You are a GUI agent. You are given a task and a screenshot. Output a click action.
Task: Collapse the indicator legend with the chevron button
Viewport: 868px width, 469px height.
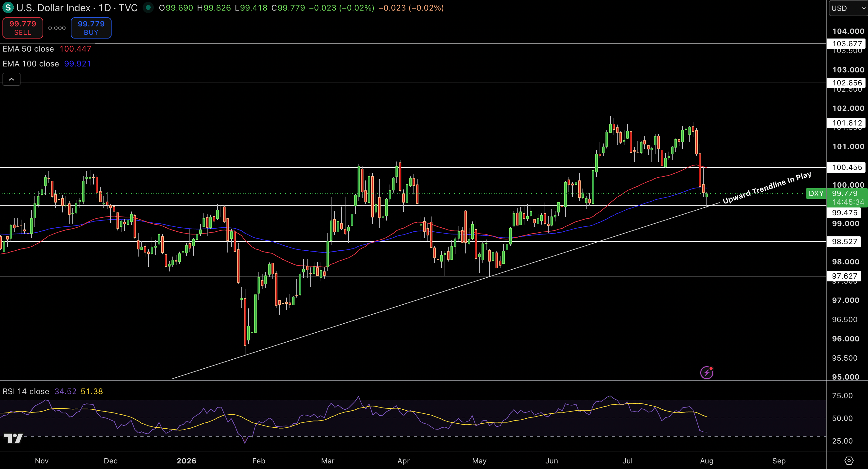[x=11, y=80]
